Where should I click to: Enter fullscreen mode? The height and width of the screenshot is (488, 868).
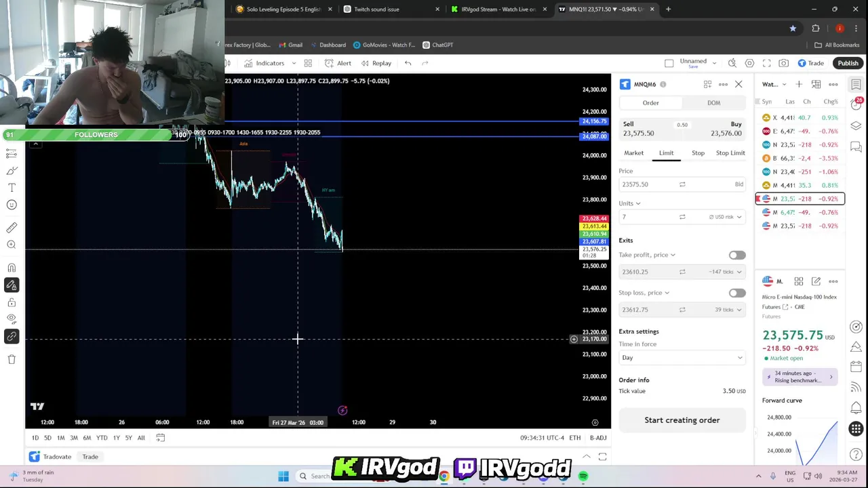click(x=766, y=63)
